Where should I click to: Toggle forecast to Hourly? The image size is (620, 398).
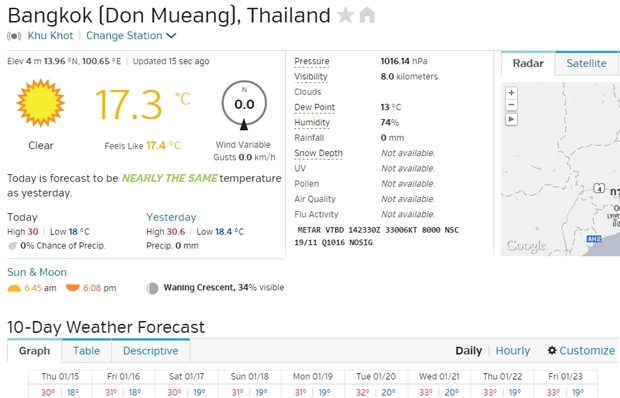pyautogui.click(x=513, y=351)
